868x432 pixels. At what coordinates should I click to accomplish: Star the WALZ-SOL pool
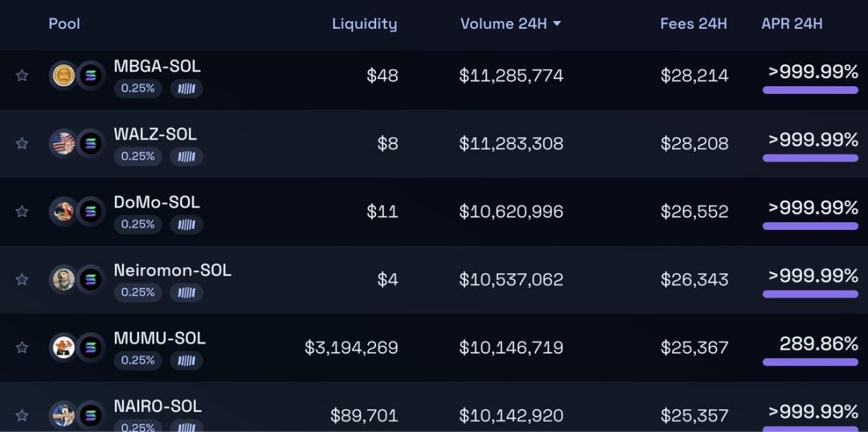coord(22,143)
